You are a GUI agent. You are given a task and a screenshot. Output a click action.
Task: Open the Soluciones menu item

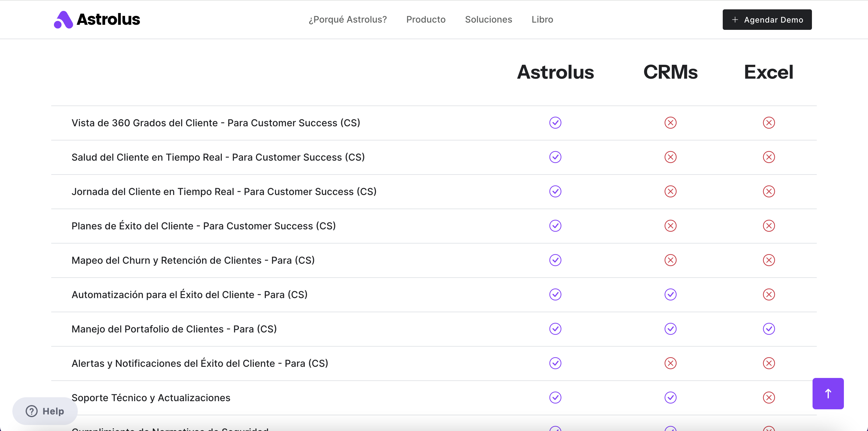click(x=489, y=20)
